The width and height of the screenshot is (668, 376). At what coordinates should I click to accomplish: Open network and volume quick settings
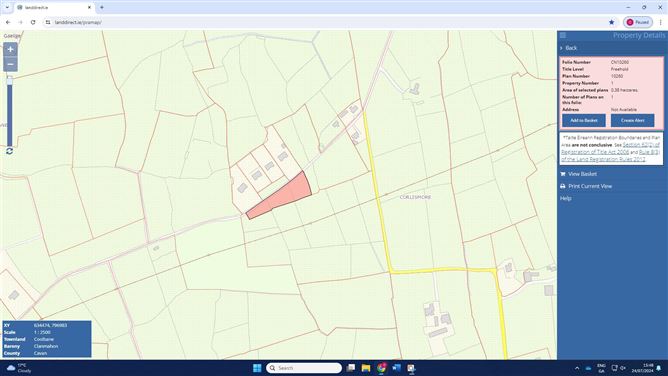tap(619, 368)
